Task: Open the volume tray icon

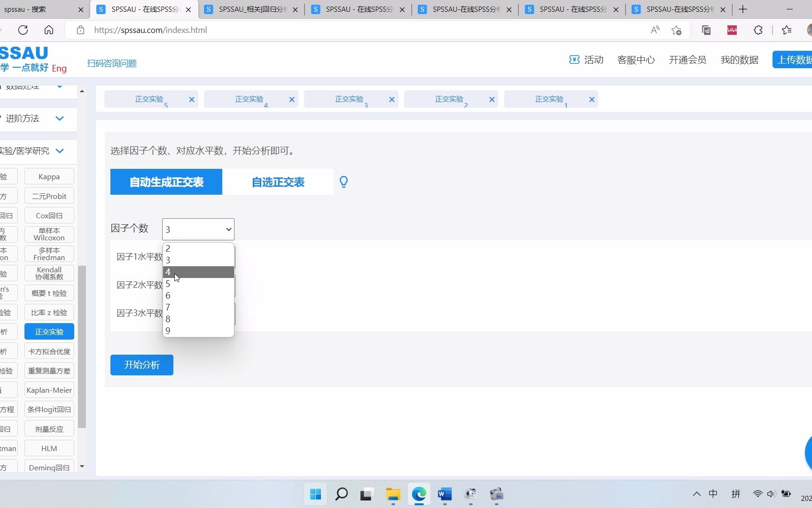Action: [x=771, y=494]
